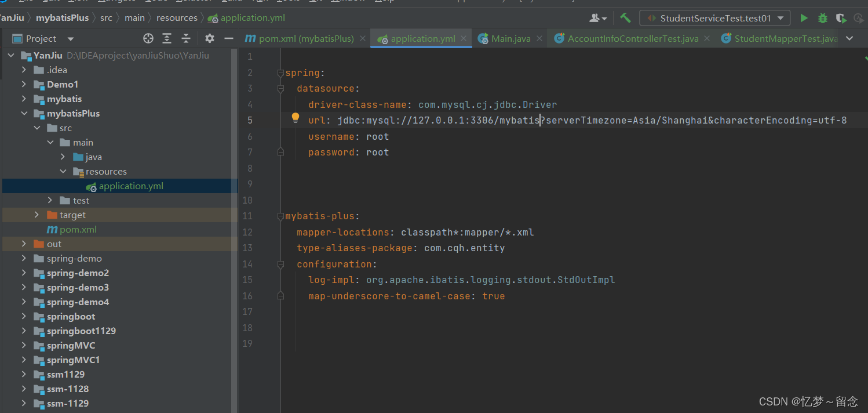
Task: Select application.yml in the project tree
Action: click(x=130, y=186)
